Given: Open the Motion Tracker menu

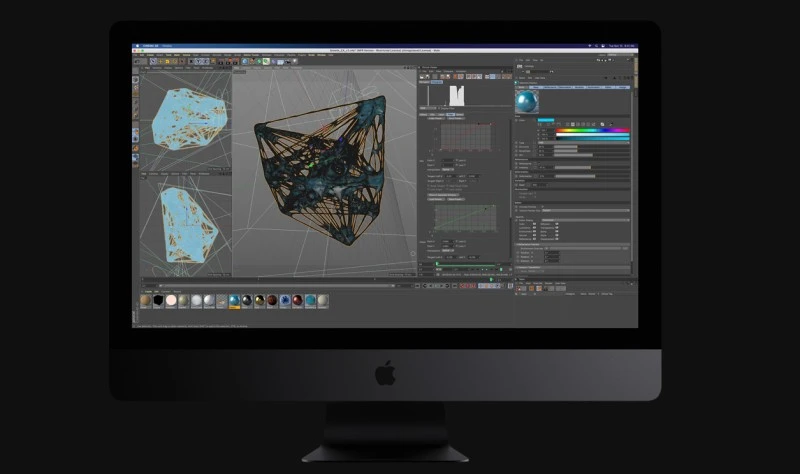Looking at the screenshot, I should click(x=251, y=55).
